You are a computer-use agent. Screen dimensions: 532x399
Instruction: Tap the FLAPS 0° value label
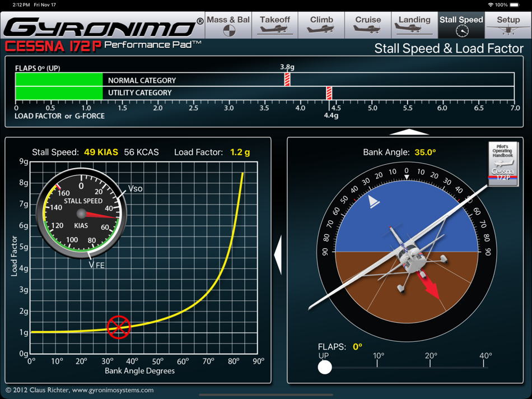357,347
